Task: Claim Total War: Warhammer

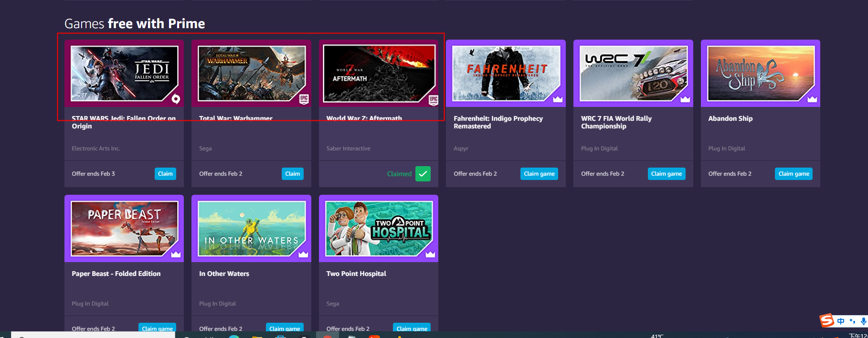Action: [293, 174]
